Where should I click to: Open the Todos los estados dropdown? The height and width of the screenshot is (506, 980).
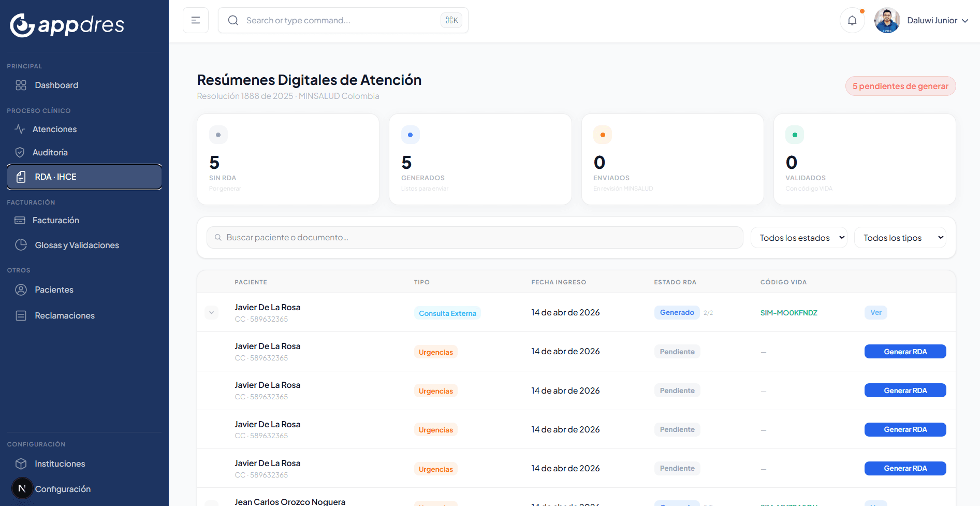tap(799, 237)
